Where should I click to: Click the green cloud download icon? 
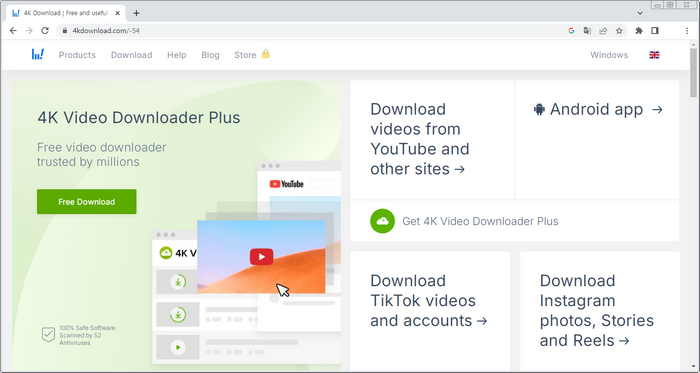pos(383,221)
